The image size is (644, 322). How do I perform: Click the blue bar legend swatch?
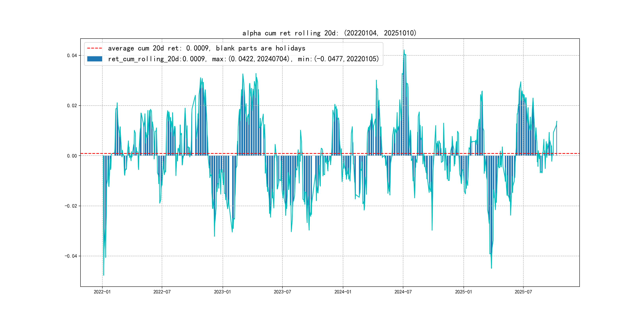(x=94, y=59)
